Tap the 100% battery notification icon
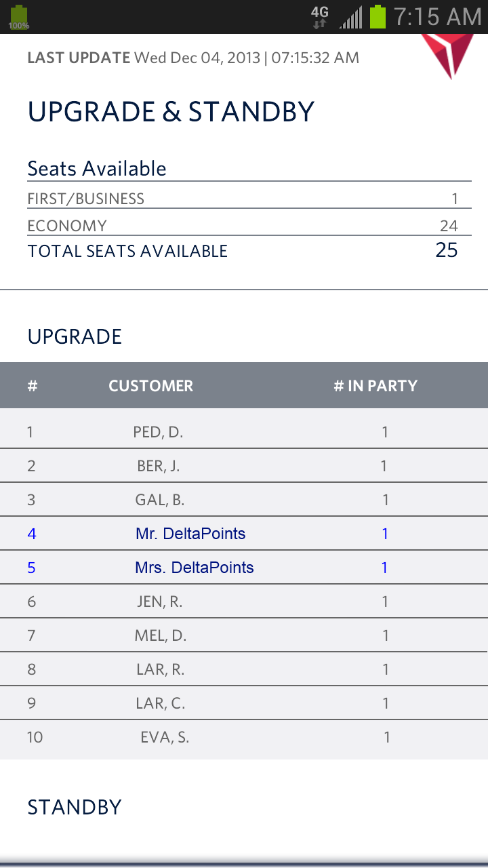The height and width of the screenshot is (868, 488). [x=19, y=17]
